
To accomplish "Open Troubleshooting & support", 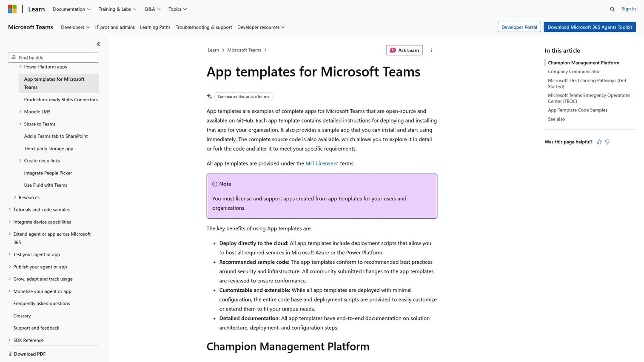I will (204, 27).
